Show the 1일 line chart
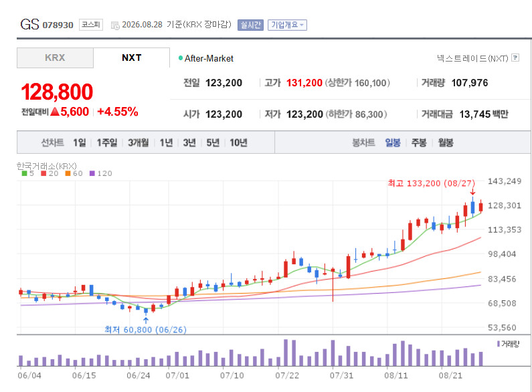 [x=80, y=142]
